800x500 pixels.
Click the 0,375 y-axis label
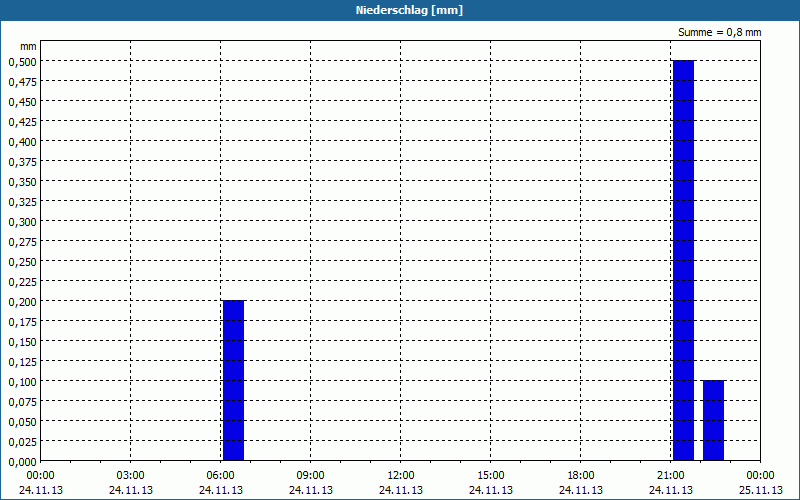click(x=22, y=162)
